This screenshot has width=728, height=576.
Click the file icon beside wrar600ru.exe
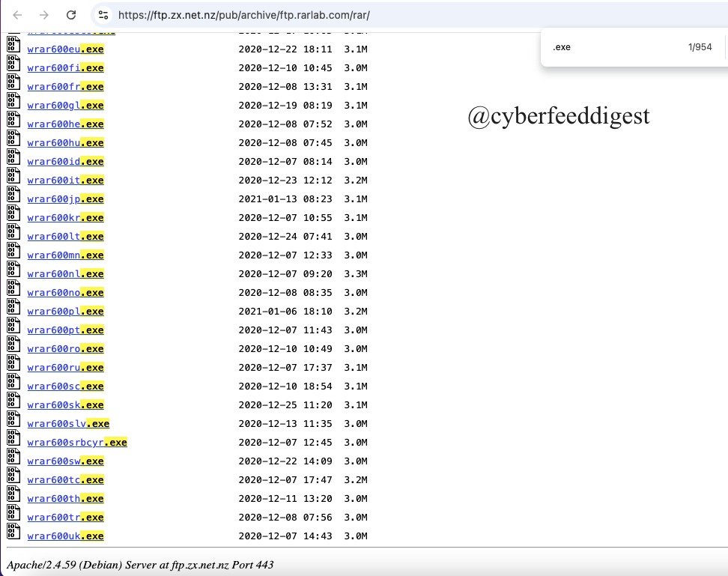[x=13, y=363]
